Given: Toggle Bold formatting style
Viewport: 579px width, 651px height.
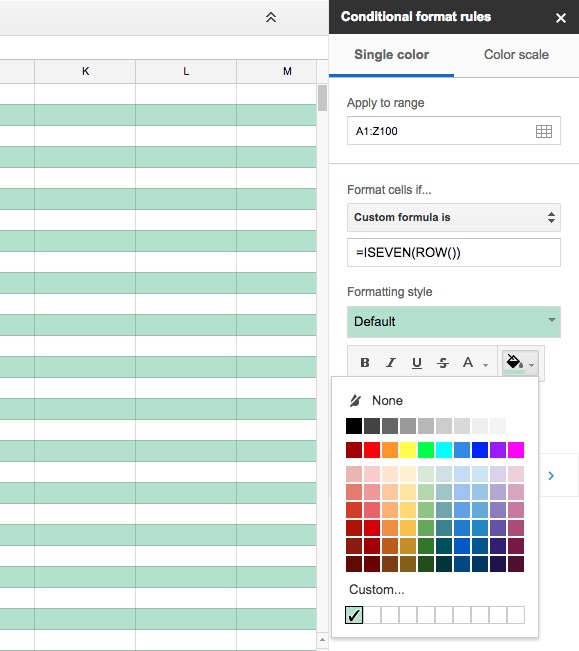Looking at the screenshot, I should pos(365,363).
